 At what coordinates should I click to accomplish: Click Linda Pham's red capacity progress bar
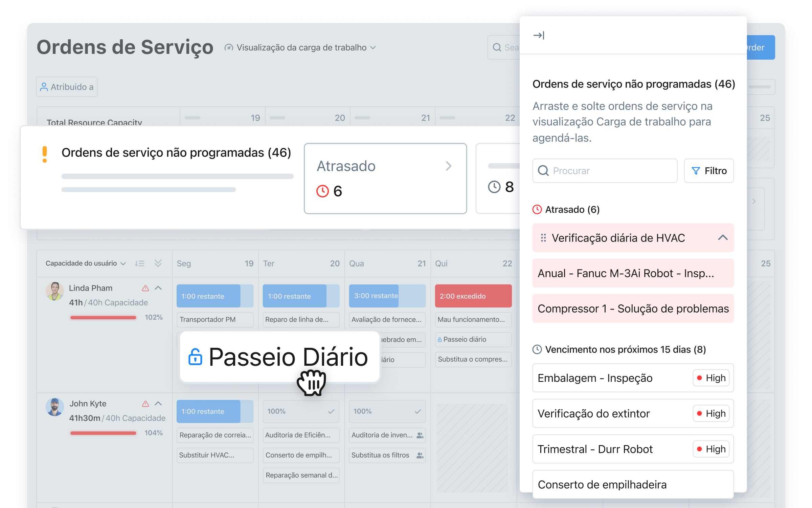103,318
